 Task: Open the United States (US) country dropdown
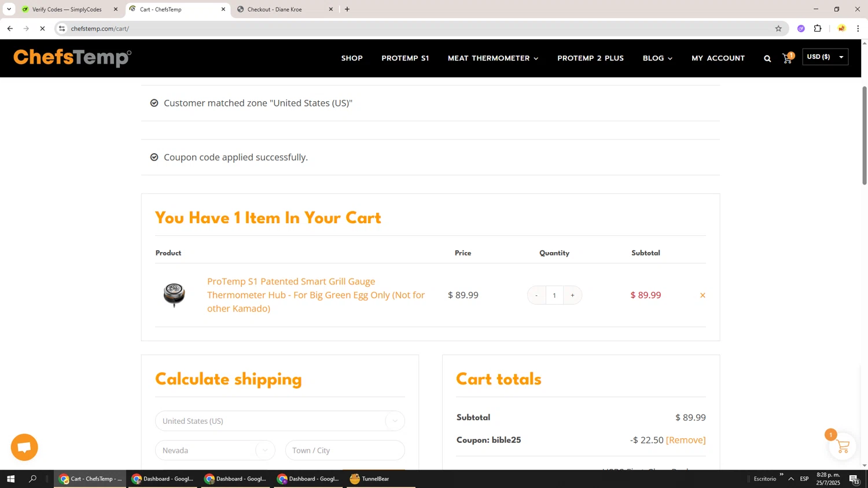(280, 421)
